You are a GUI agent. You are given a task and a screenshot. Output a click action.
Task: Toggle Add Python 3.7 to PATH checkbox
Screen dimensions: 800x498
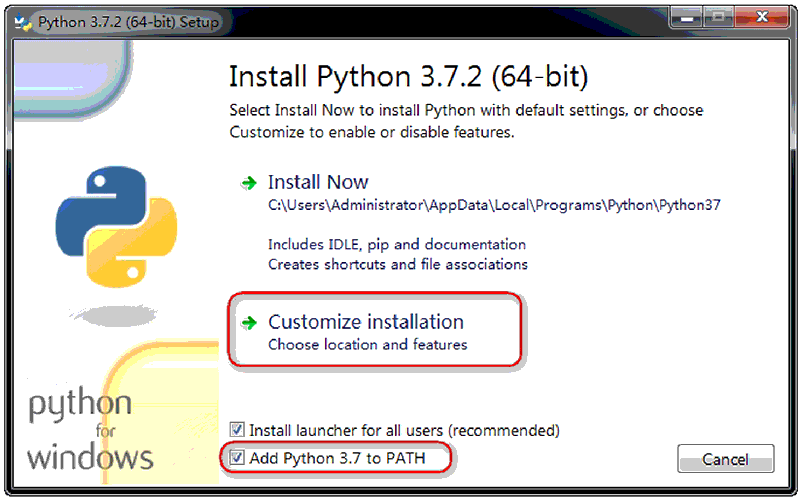point(237,457)
